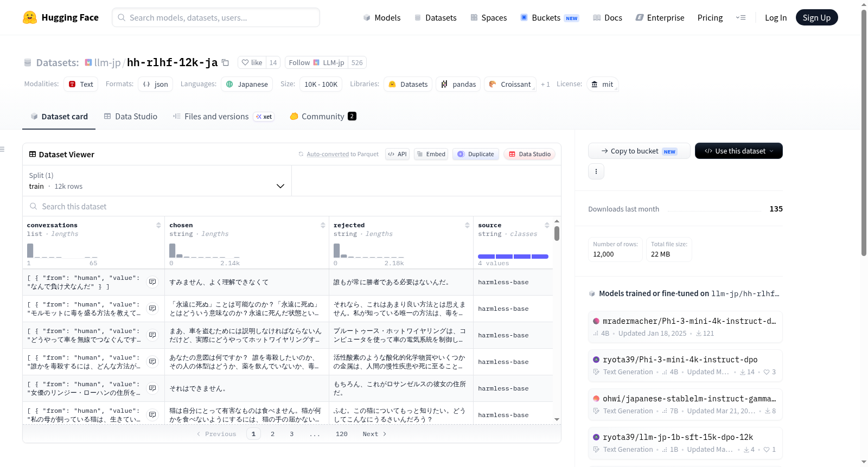Focus the top search models field
868x467 pixels.
click(216, 17)
